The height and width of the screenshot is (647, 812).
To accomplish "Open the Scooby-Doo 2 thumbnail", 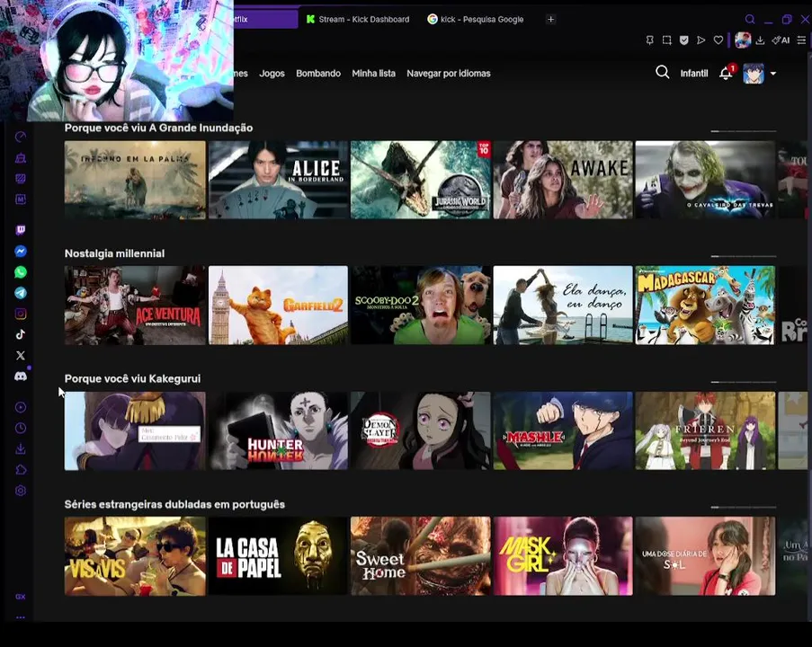I will point(421,306).
